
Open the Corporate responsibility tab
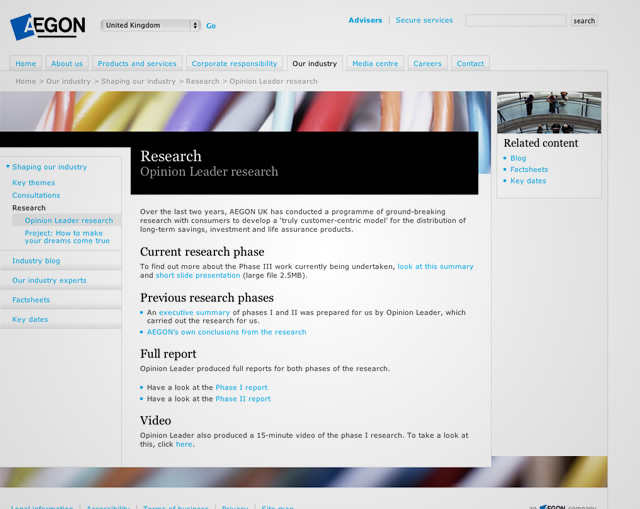(234, 63)
